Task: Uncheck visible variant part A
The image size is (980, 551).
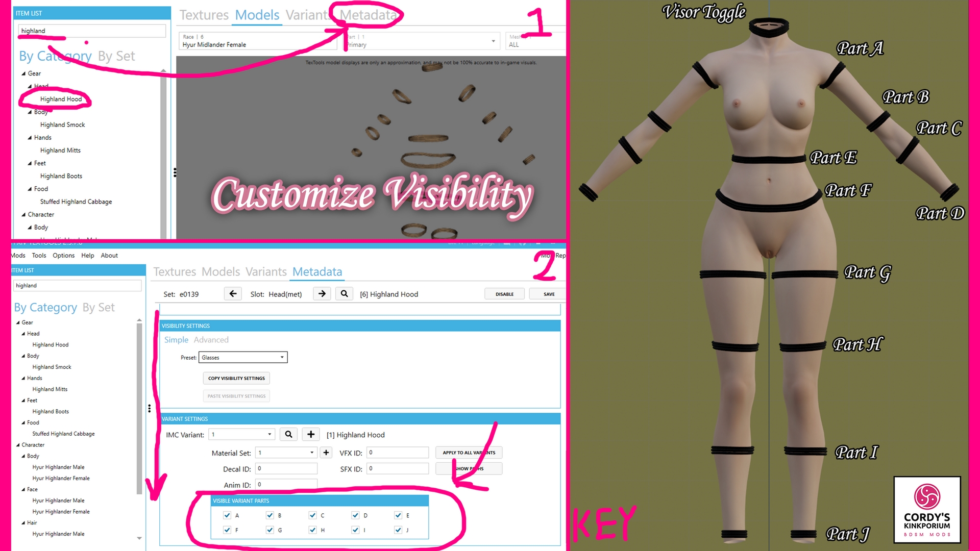Action: click(x=227, y=515)
